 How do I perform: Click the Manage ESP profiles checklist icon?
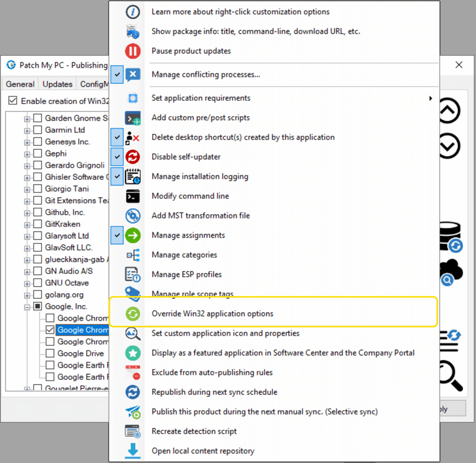(133, 274)
